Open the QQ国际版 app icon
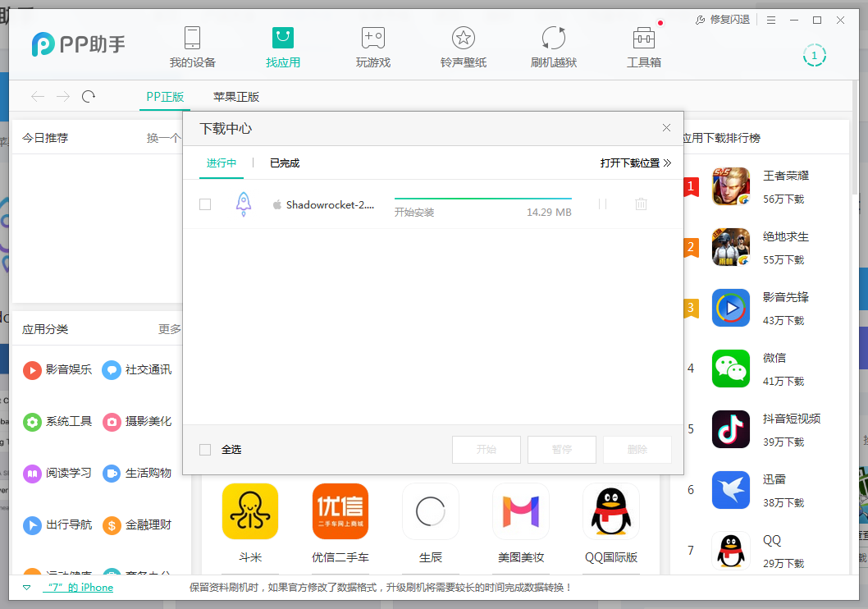This screenshot has height=609, width=868. point(611,511)
